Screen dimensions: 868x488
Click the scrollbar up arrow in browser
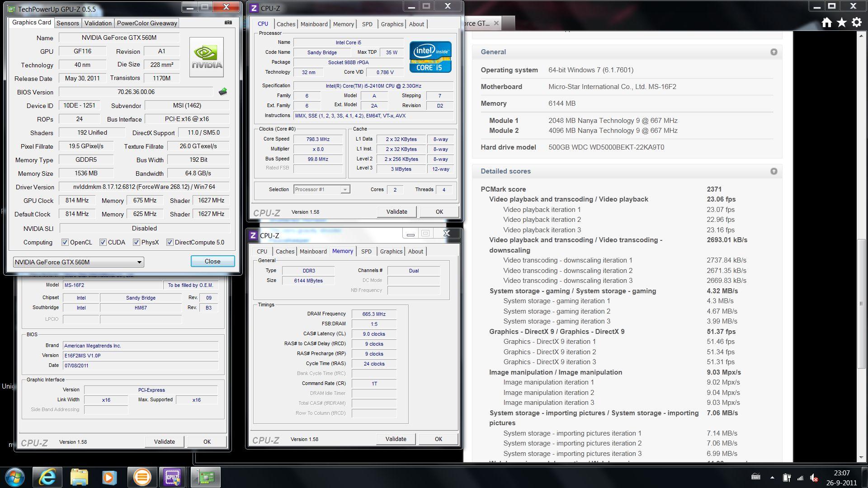861,36
